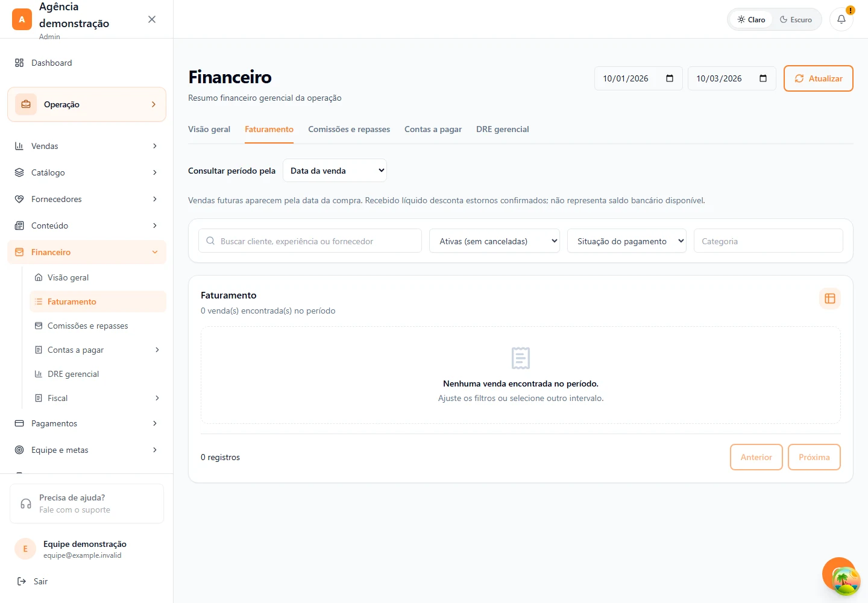Click the search client field

tap(310, 241)
